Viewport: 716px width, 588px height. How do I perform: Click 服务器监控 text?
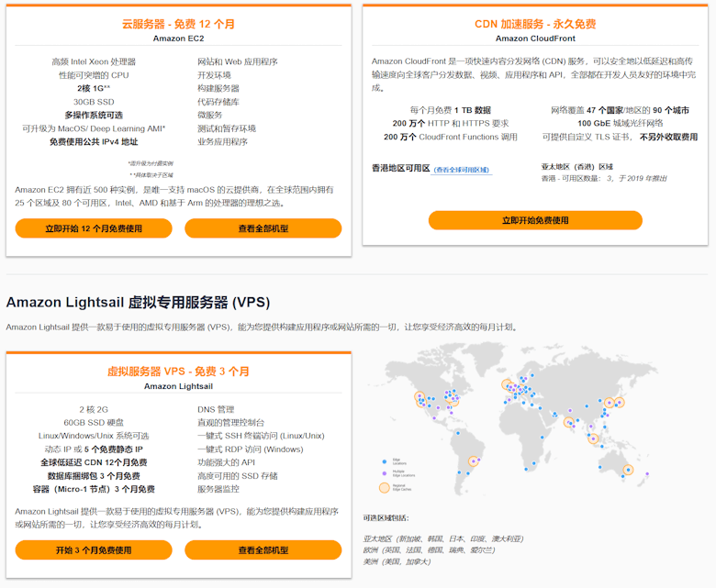click(218, 490)
